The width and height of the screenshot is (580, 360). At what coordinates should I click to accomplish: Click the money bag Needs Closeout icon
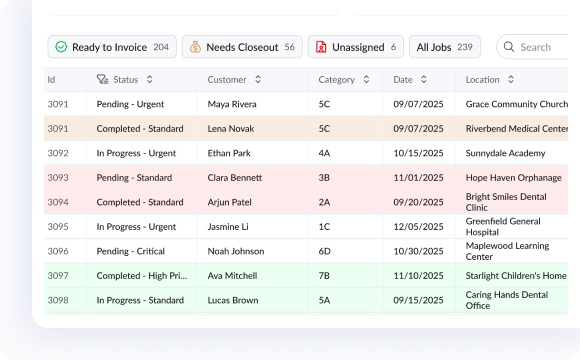tap(195, 47)
